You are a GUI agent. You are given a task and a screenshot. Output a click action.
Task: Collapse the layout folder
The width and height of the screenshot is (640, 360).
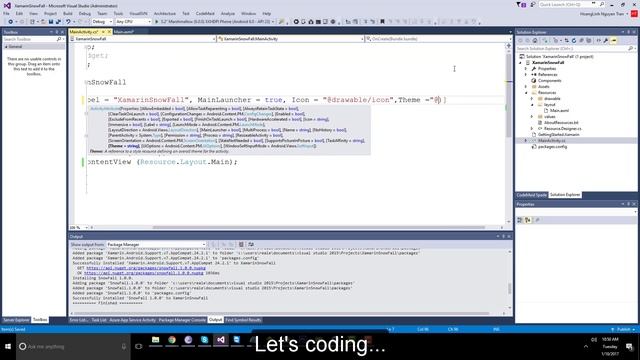pos(532,104)
